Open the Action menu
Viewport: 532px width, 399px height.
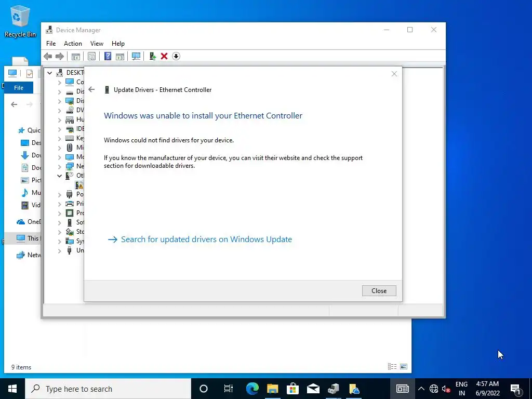click(73, 44)
